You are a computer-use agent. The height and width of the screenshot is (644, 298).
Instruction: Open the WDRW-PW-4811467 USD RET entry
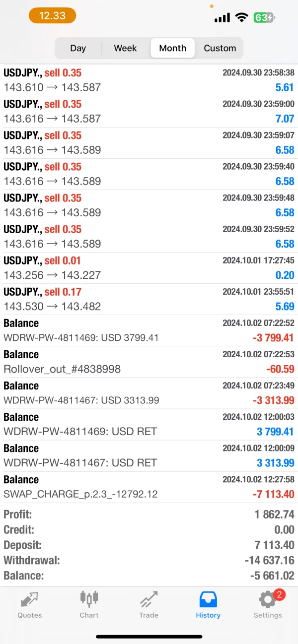tap(149, 455)
